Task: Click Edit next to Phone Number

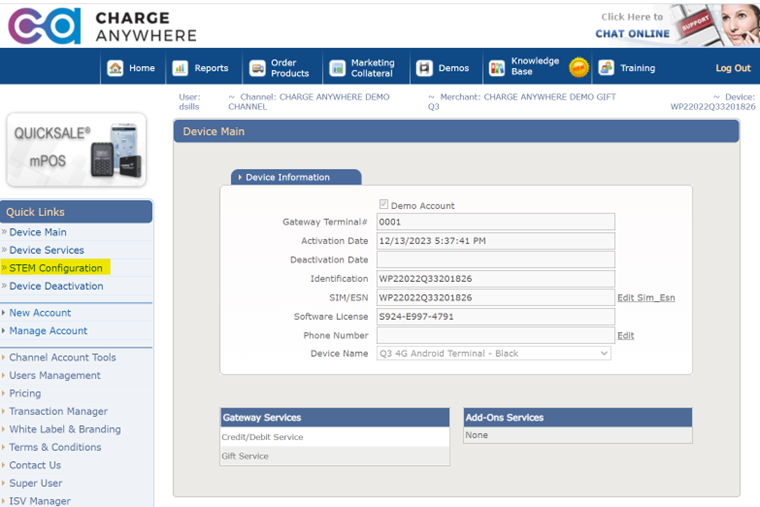Action: point(625,335)
